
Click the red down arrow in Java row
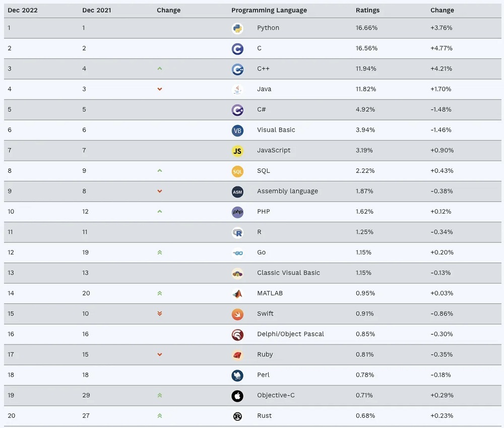(160, 89)
